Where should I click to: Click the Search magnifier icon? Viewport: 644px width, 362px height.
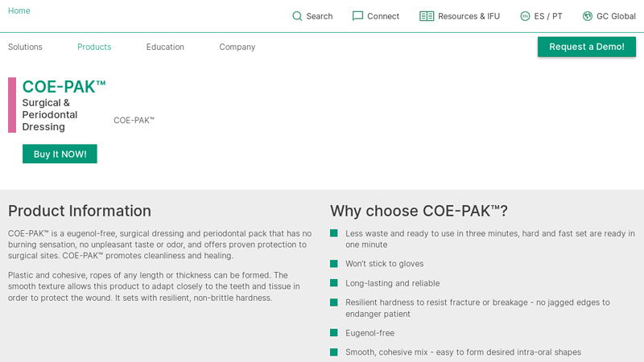pos(297,16)
